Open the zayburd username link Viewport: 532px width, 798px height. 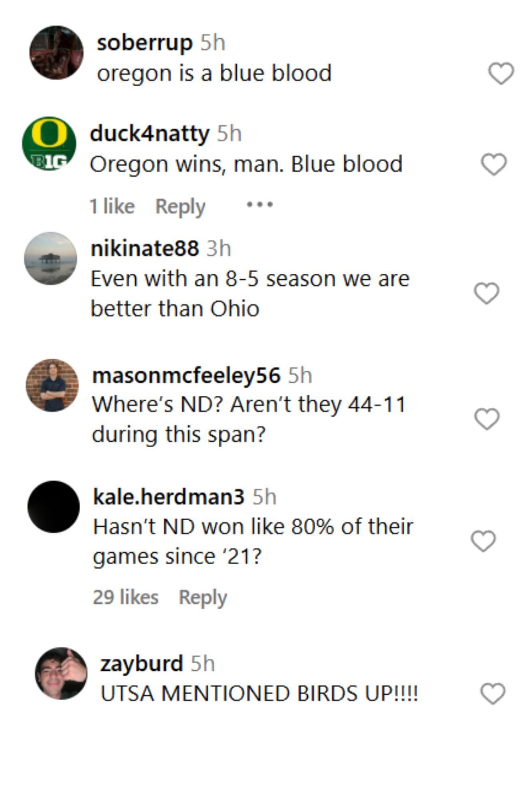coord(141,663)
